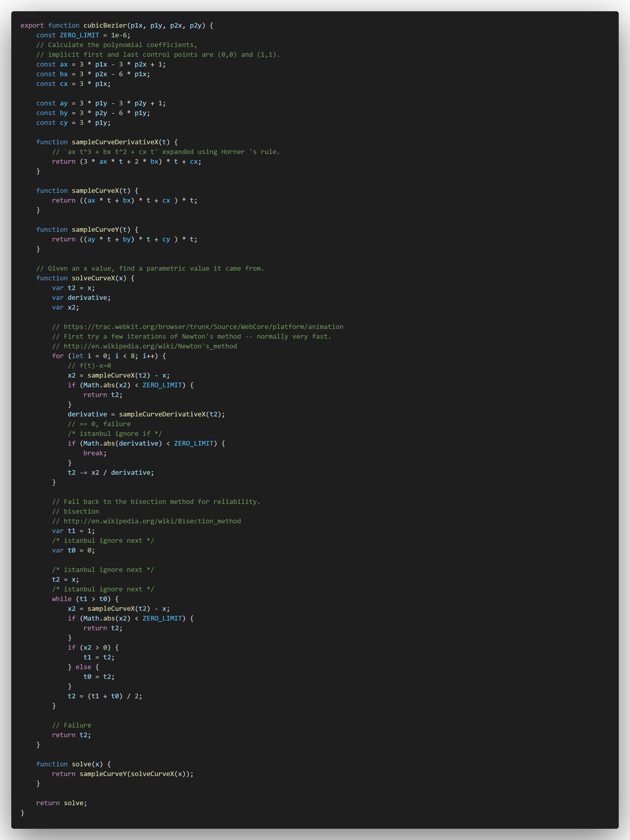Click the Newton's_method Wikipedia link
This screenshot has width=630, height=840.
point(150,346)
